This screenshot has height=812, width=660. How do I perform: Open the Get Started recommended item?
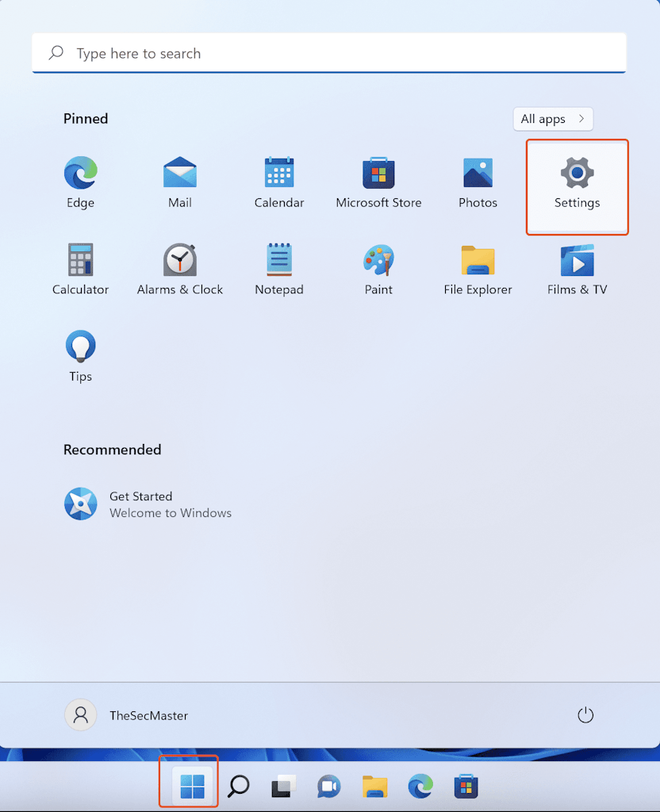click(148, 504)
